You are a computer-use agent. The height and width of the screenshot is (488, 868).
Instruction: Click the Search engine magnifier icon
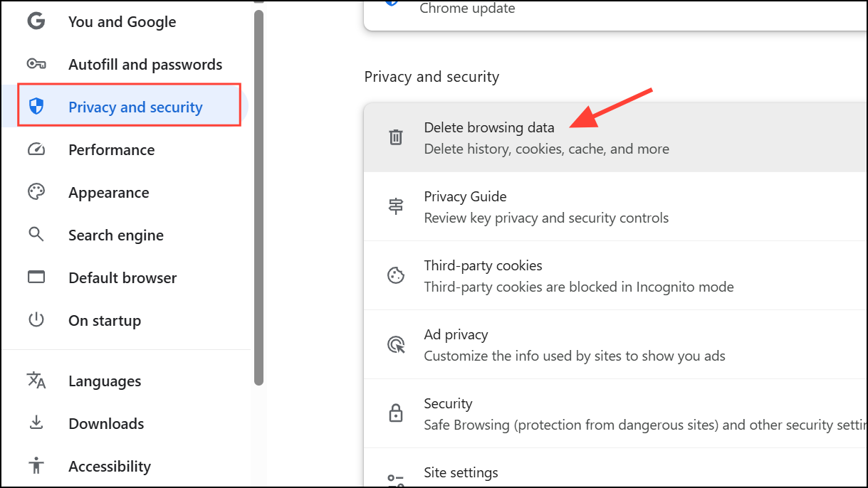pyautogui.click(x=36, y=235)
